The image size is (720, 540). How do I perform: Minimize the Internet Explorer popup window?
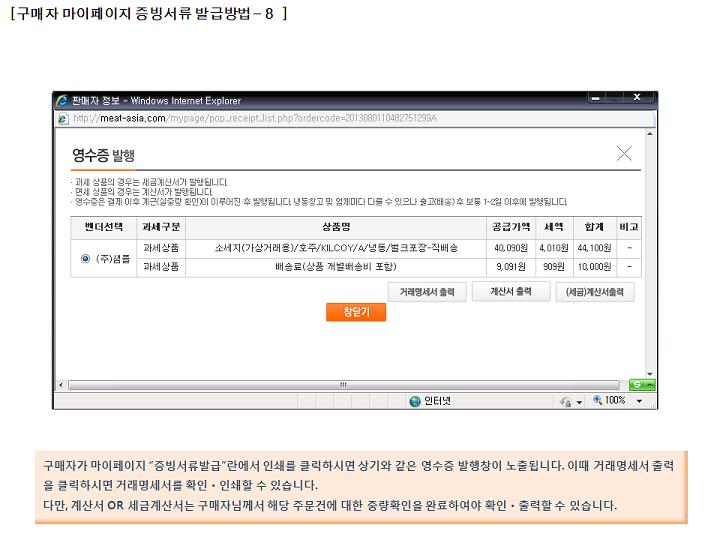tap(597, 98)
